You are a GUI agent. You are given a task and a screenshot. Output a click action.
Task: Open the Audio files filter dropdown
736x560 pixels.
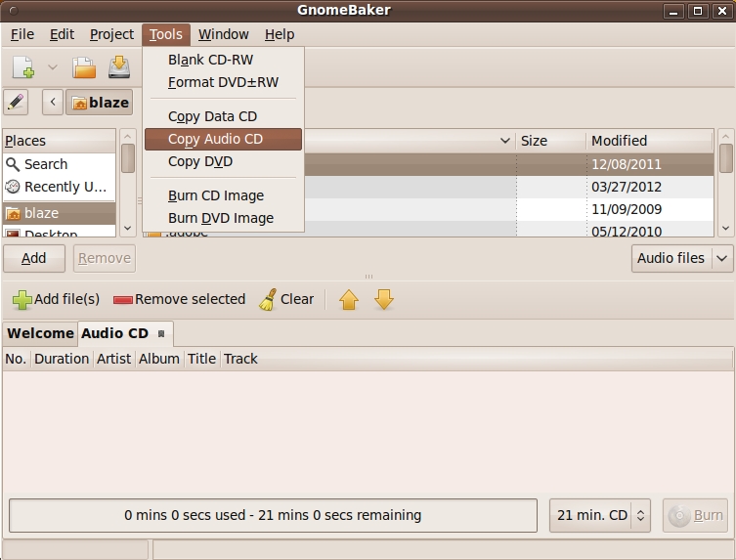point(682,258)
